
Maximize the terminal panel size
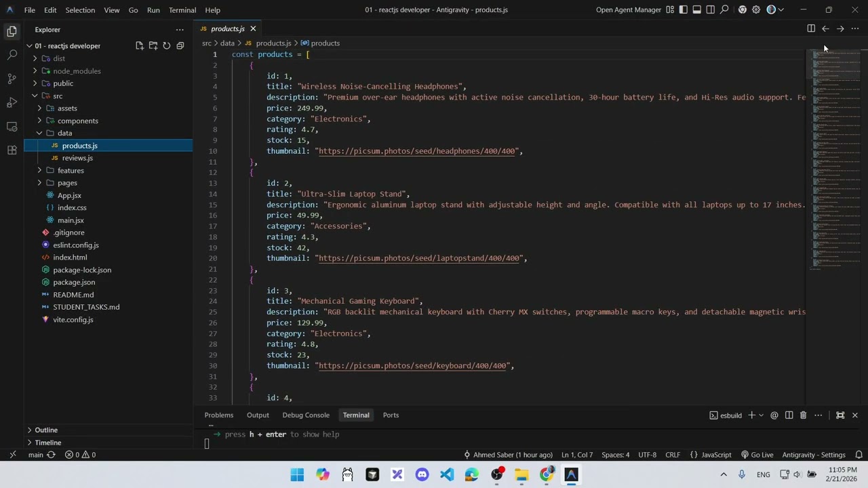(840, 415)
